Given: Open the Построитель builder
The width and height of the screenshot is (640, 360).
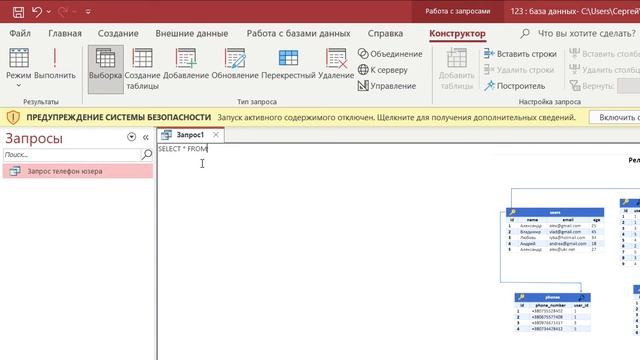Looking at the screenshot, I should [x=514, y=86].
